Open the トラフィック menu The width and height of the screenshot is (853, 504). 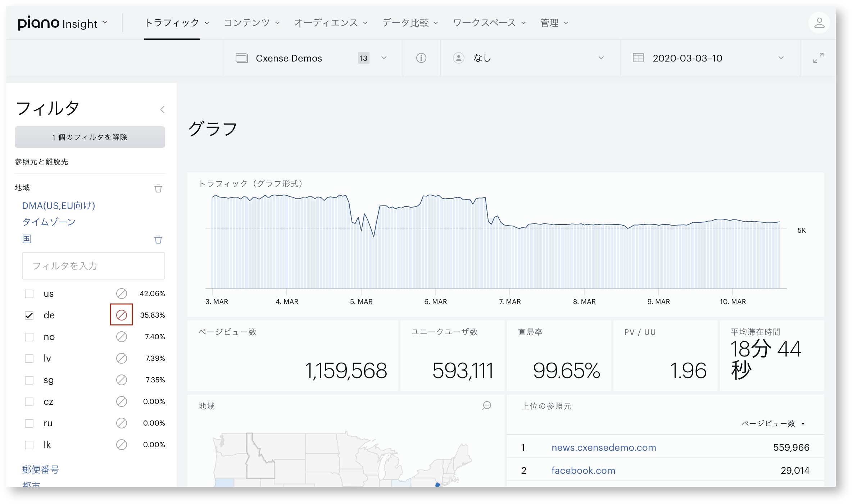(x=176, y=23)
